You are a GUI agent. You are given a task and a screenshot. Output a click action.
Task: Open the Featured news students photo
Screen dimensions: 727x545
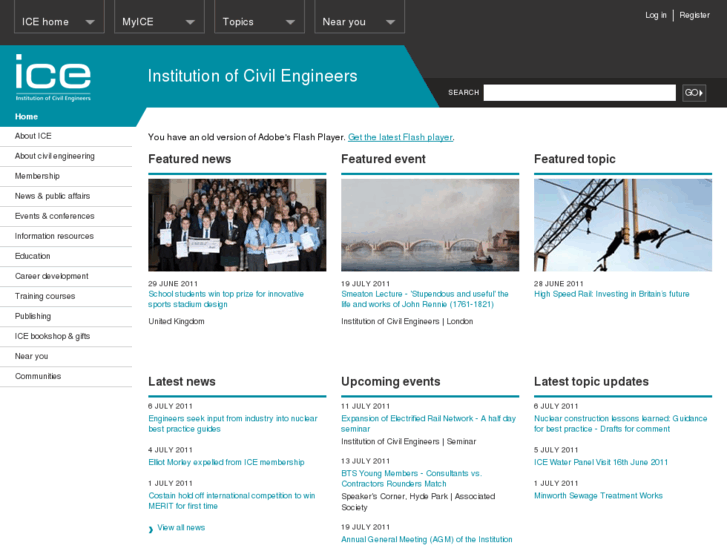tap(237, 225)
